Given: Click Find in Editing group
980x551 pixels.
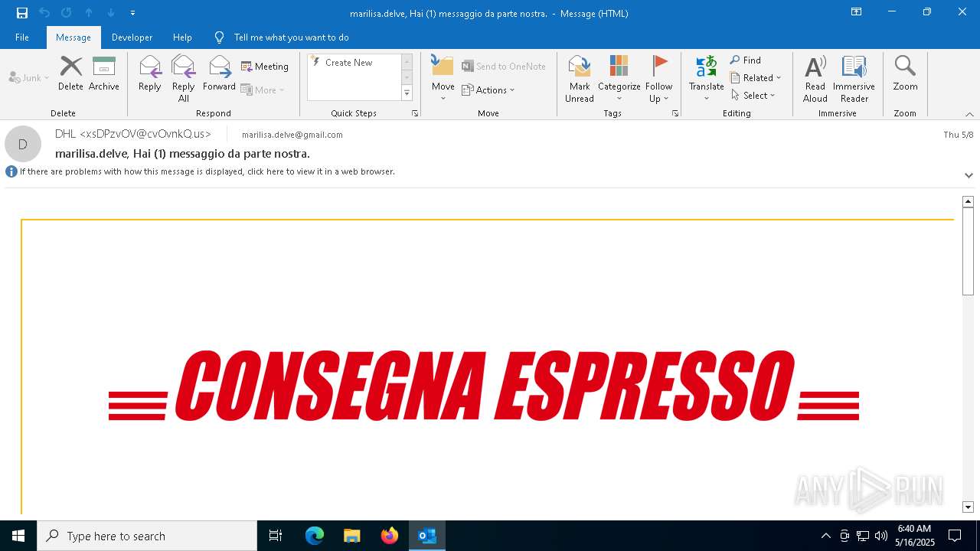Looking at the screenshot, I should pyautogui.click(x=746, y=60).
